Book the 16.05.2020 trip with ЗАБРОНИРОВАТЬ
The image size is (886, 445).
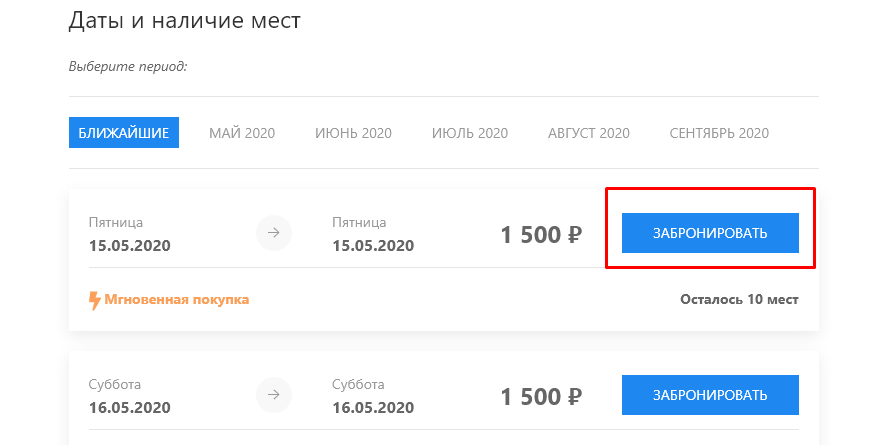pyautogui.click(x=710, y=395)
